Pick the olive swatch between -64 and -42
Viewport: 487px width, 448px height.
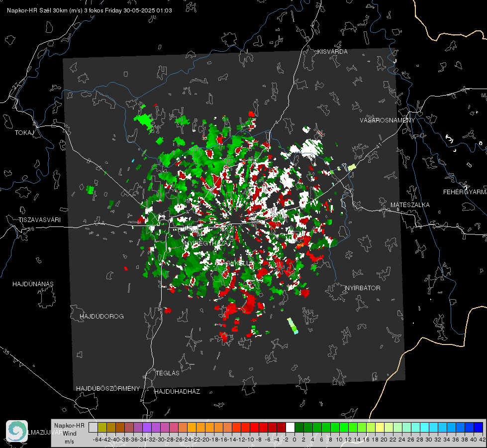[x=102, y=427]
